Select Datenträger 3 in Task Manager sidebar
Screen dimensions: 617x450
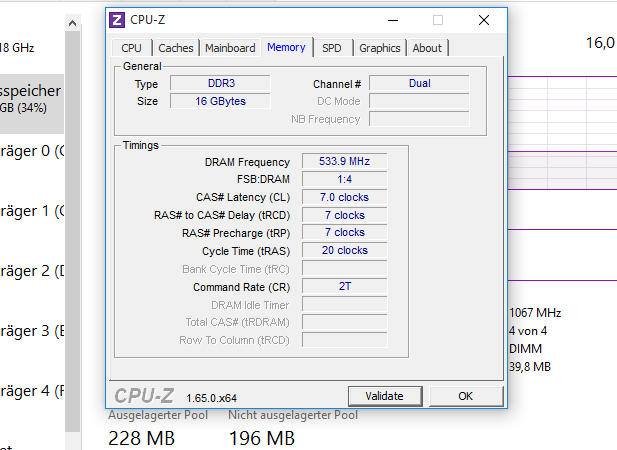tap(31, 331)
